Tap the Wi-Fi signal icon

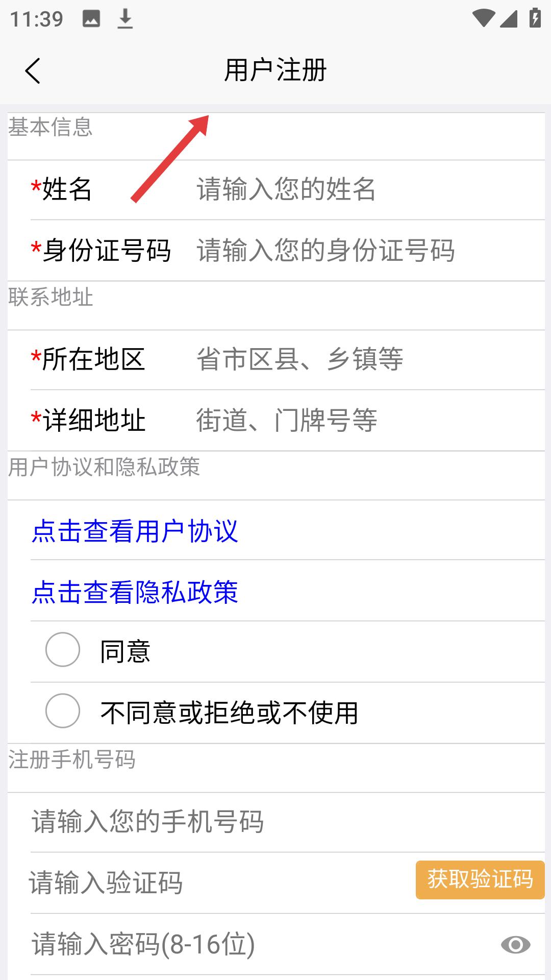[x=483, y=18]
